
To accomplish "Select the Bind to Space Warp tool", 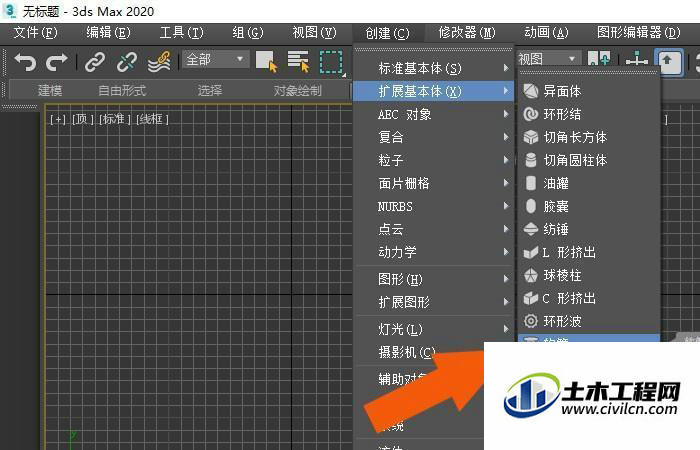I will coord(159,61).
